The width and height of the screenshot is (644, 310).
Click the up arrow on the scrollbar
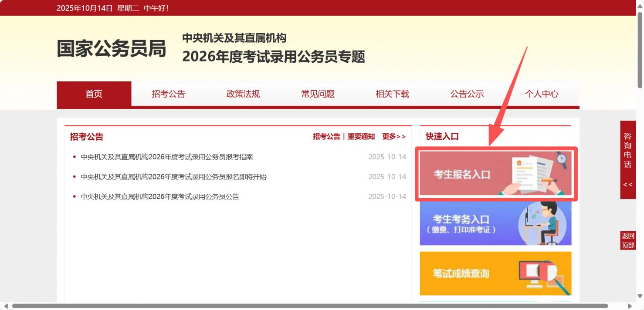(x=640, y=5)
